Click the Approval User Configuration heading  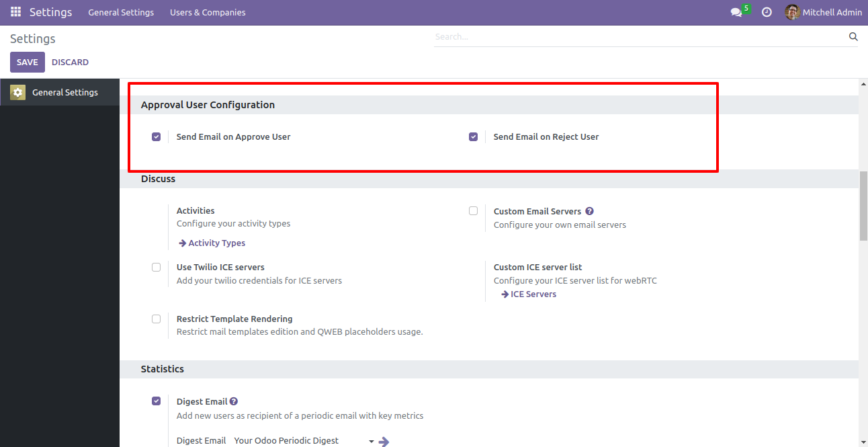point(208,105)
